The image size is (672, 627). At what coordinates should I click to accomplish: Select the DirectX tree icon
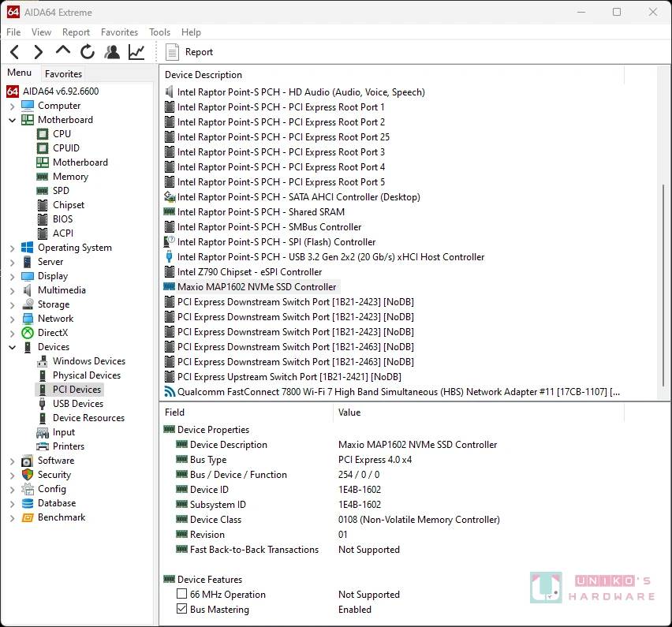pos(28,333)
